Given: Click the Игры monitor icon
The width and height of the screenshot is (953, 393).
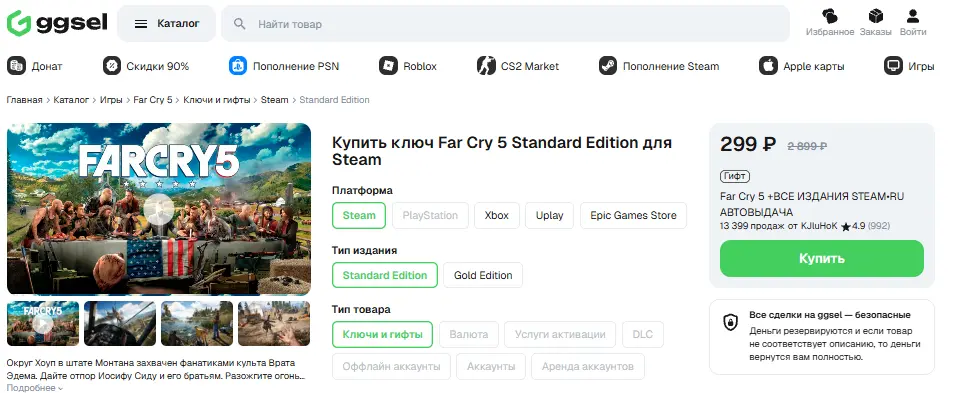Looking at the screenshot, I should click(893, 66).
